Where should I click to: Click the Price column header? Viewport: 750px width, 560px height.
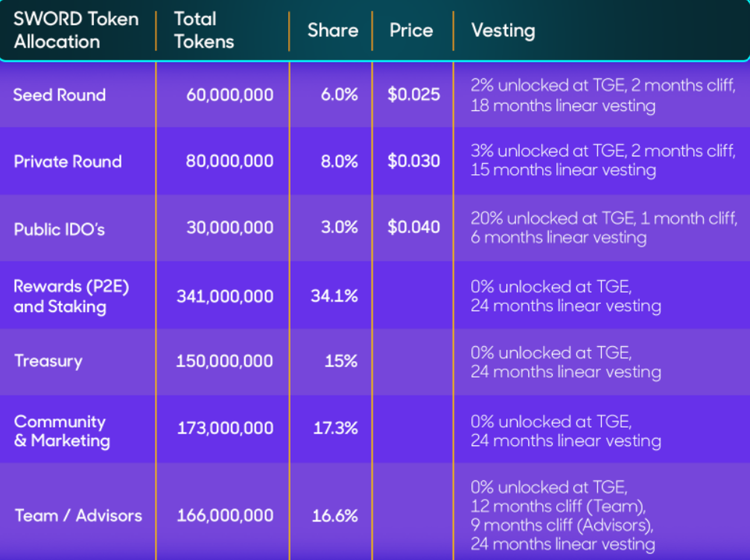coord(411,30)
